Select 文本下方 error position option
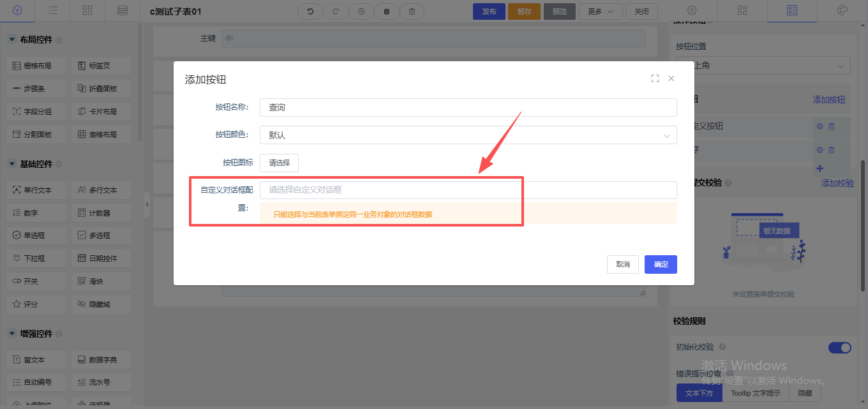868x409 pixels. (x=699, y=393)
